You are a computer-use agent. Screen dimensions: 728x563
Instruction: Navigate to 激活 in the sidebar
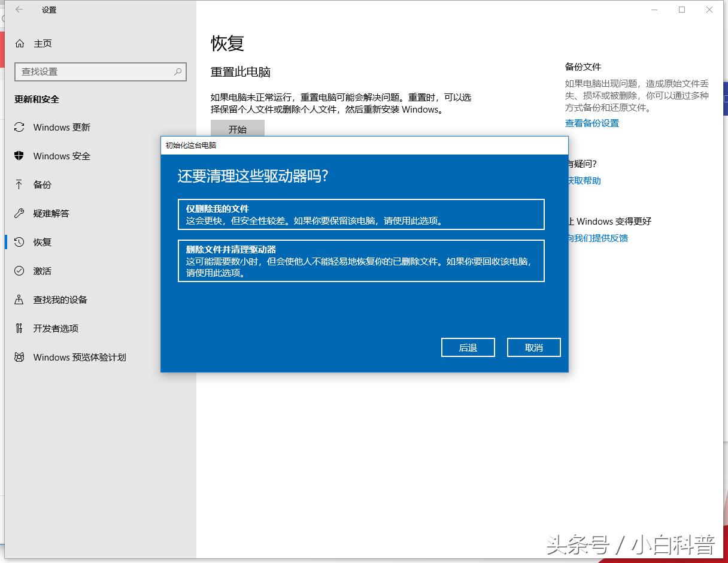coord(42,271)
